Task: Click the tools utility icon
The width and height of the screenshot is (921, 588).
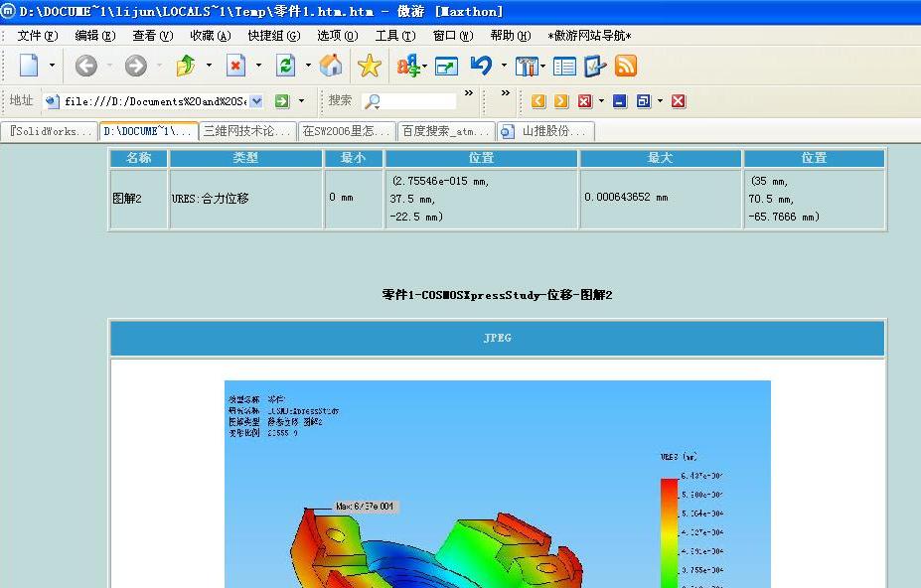Action: (x=527, y=66)
